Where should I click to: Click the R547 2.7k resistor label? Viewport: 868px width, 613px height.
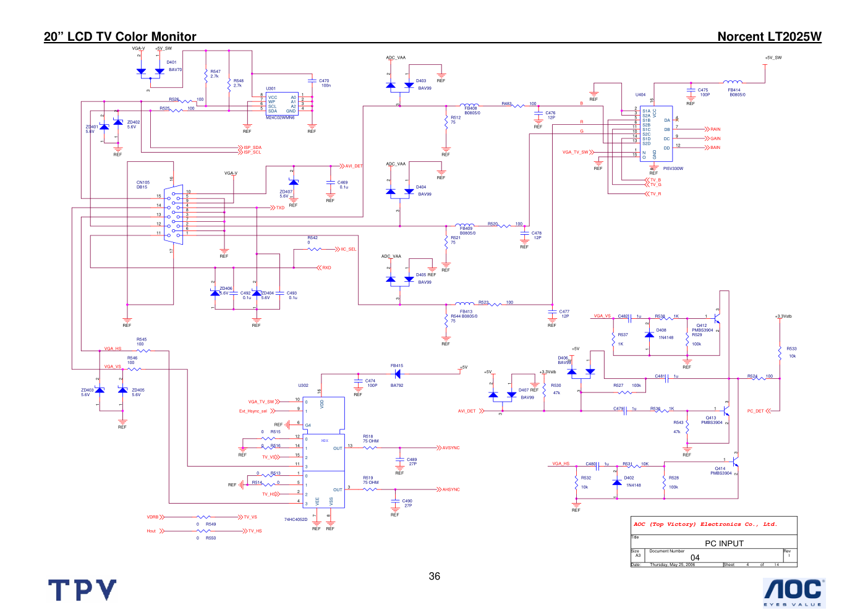[x=215, y=74]
